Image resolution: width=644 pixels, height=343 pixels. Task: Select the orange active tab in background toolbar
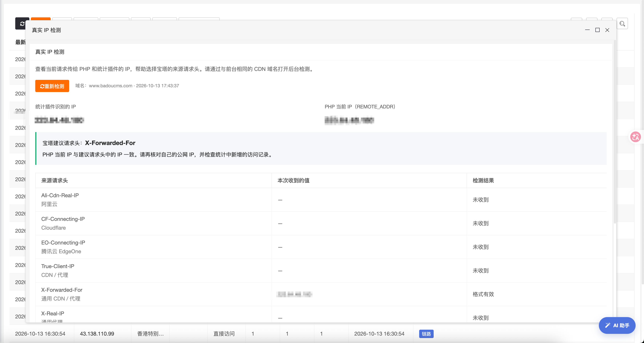click(41, 19)
